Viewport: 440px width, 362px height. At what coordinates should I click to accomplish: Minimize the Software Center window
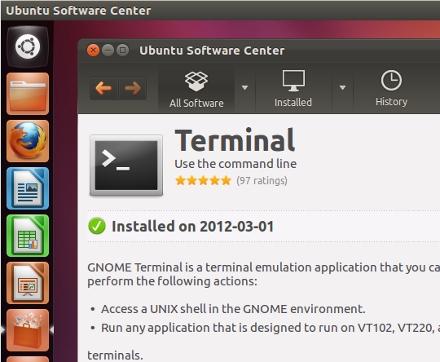[108, 50]
